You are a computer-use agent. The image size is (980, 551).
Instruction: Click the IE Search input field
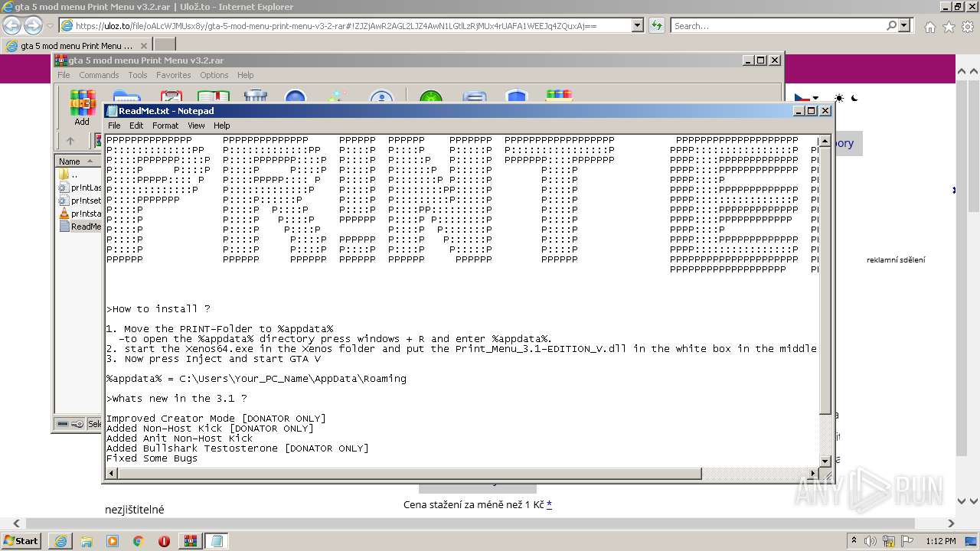click(x=778, y=25)
